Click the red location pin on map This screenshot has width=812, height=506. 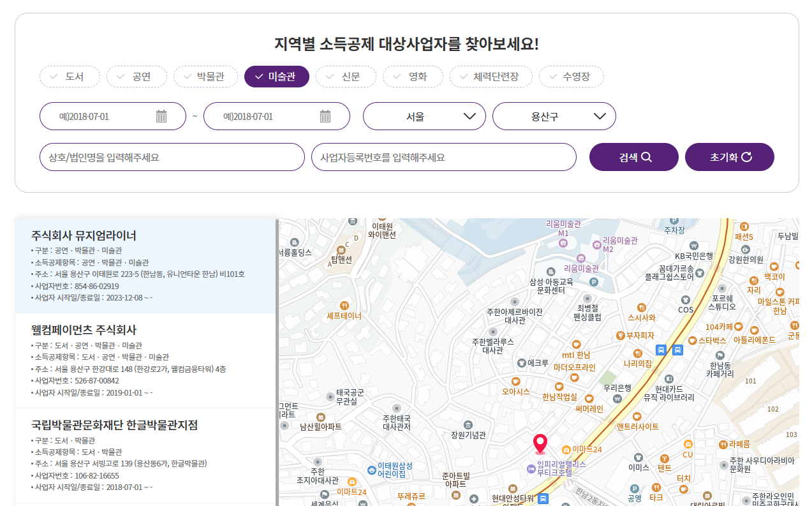pos(540,443)
